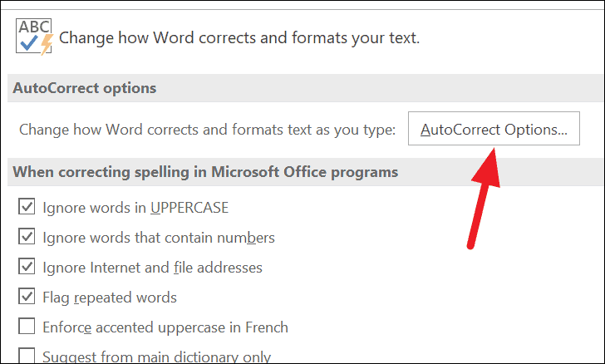Click the red arrow annotation

(483, 198)
